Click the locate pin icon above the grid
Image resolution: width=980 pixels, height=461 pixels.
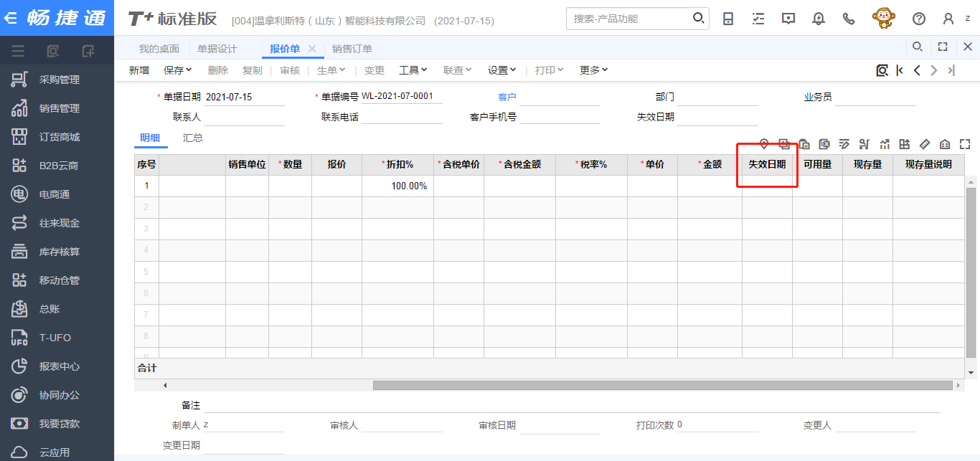tap(764, 144)
